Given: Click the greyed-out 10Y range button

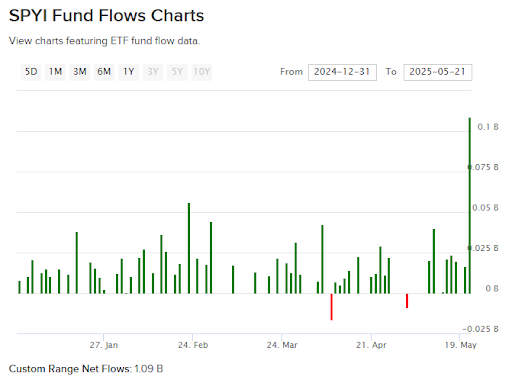Looking at the screenshot, I should 202,72.
